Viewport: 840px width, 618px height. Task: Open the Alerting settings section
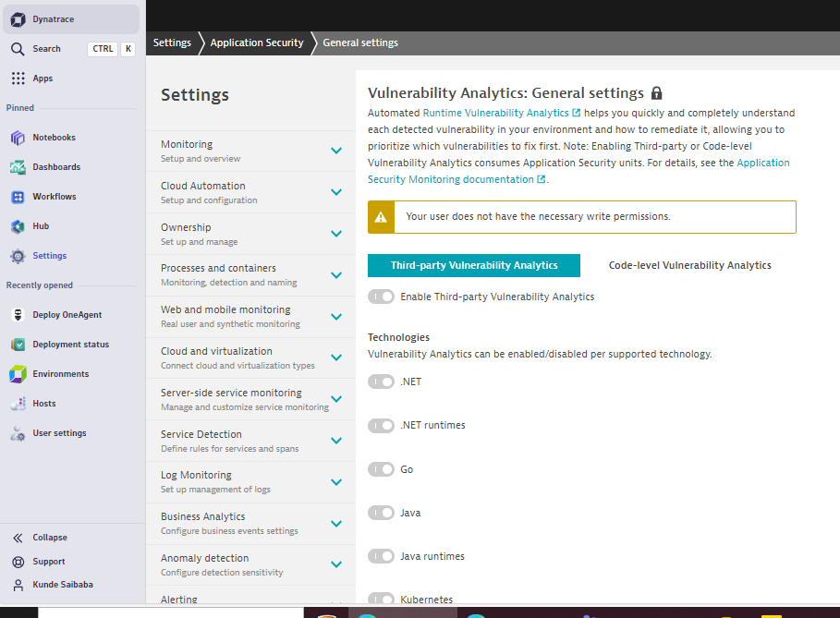[250, 596]
